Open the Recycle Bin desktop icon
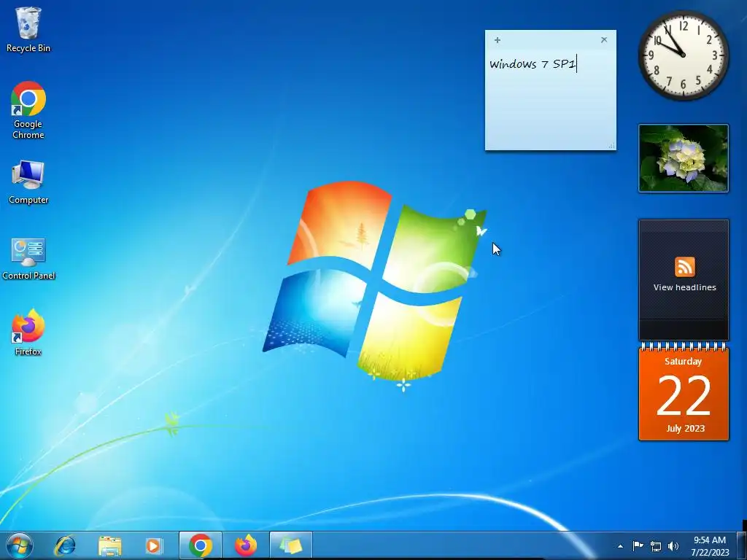Viewport: 747px width, 560px height. click(x=28, y=29)
